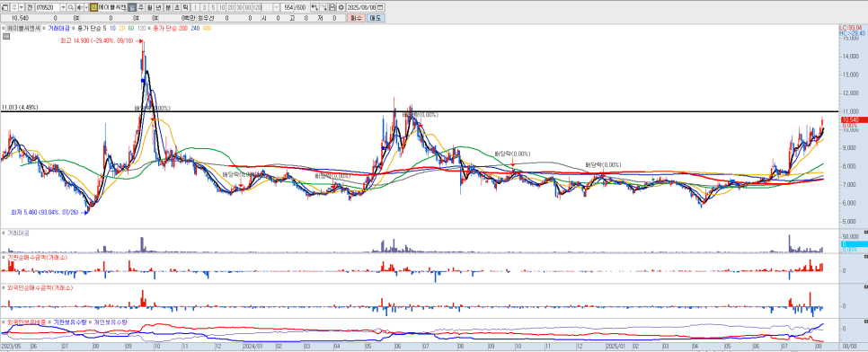Click the stock search magnifier icon

71,7
